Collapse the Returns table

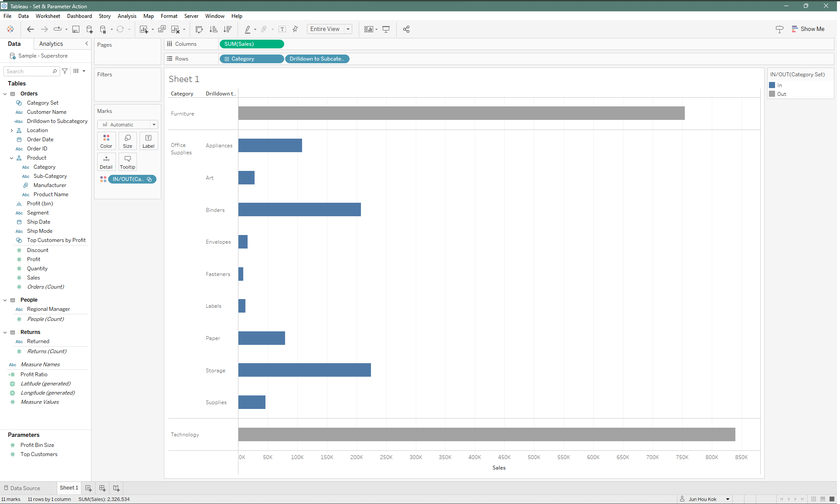(x=5, y=332)
